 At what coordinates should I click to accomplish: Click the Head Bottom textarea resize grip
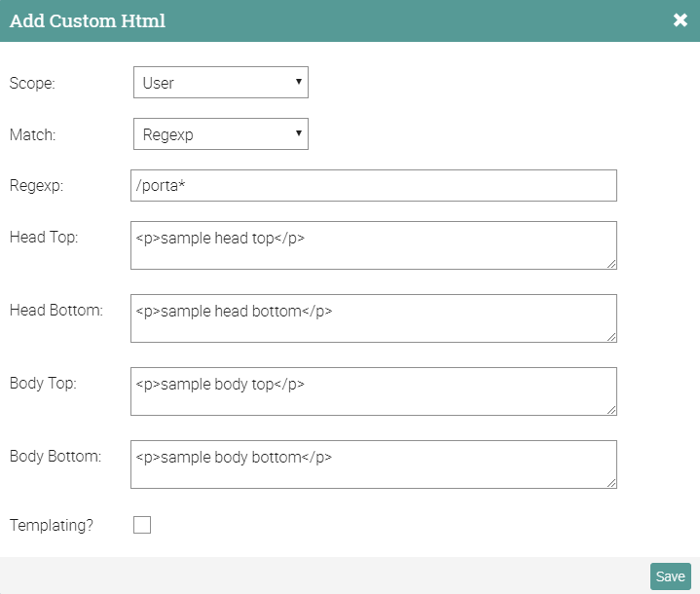610,336
